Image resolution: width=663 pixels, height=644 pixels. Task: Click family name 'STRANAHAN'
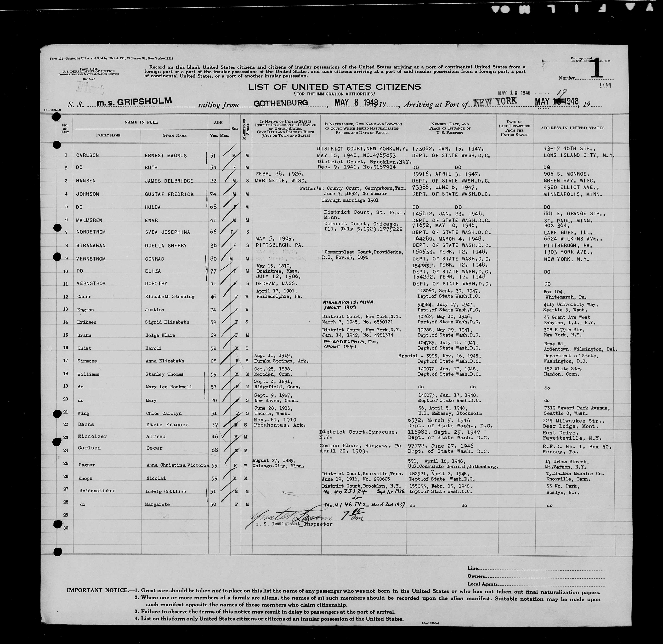(x=91, y=246)
